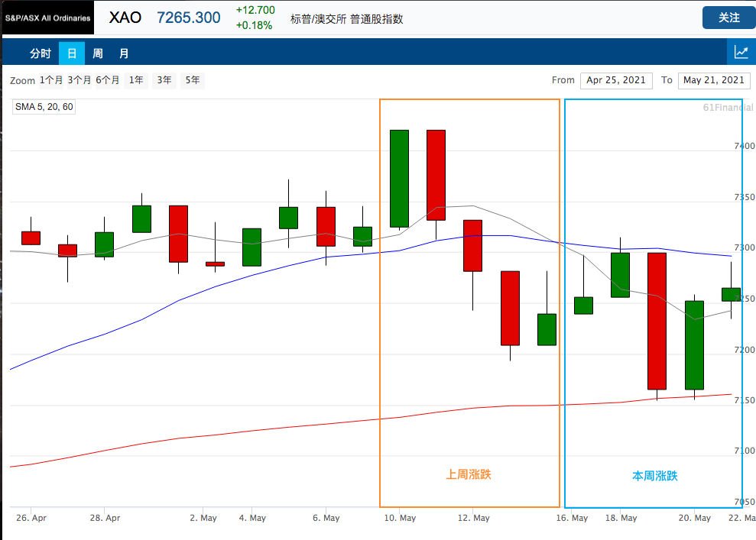The width and height of the screenshot is (756, 540).
Task: Click the 16. May x-axis date label
Action: [572, 518]
